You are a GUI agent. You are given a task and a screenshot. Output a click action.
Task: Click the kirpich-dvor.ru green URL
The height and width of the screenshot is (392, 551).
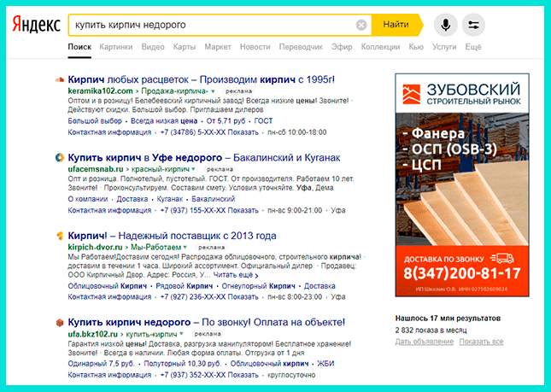95,248
